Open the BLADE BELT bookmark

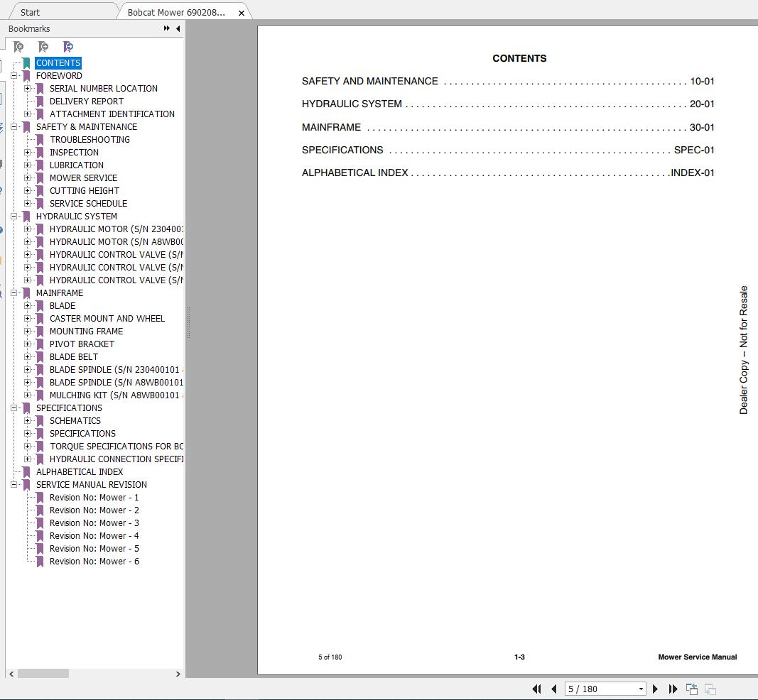point(73,357)
